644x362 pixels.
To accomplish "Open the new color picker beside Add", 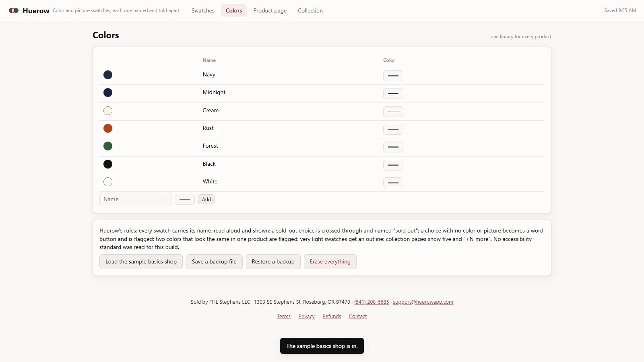I will click(185, 199).
